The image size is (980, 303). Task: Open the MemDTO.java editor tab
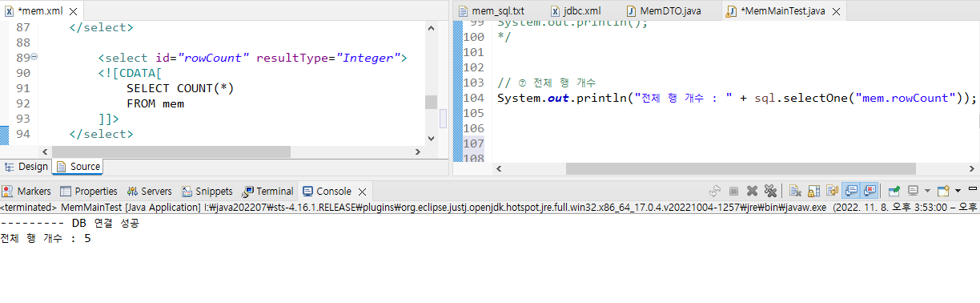click(664, 10)
